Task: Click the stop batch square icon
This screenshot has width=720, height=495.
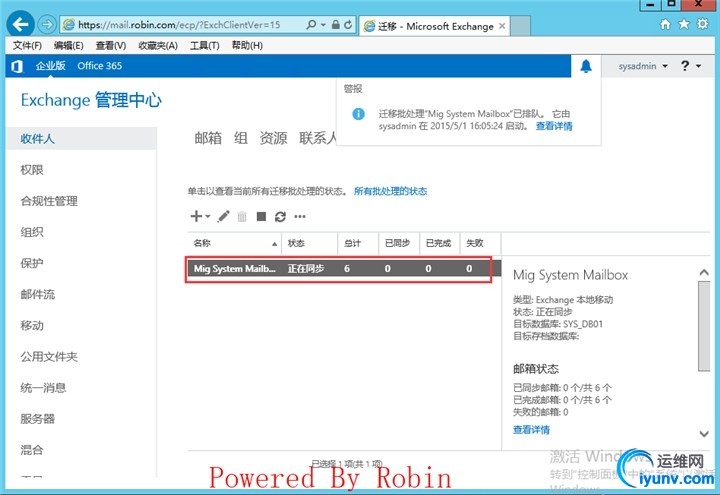Action: 261,216
